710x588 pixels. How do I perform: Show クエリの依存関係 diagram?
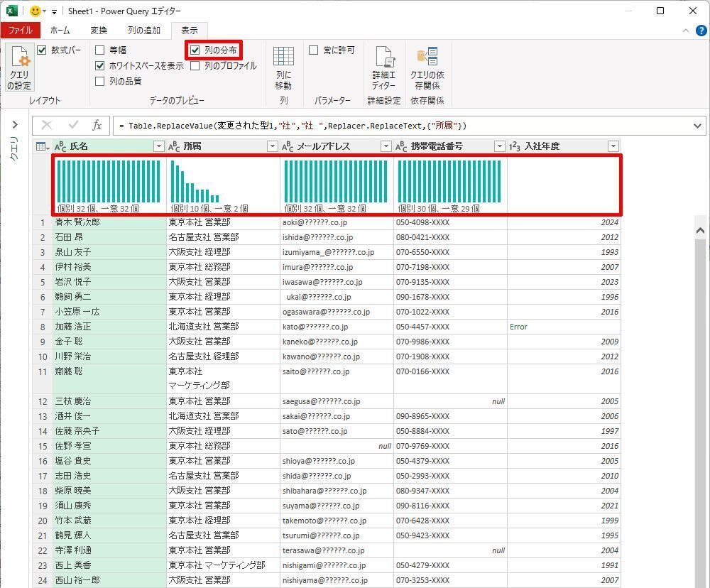pyautogui.click(x=427, y=68)
